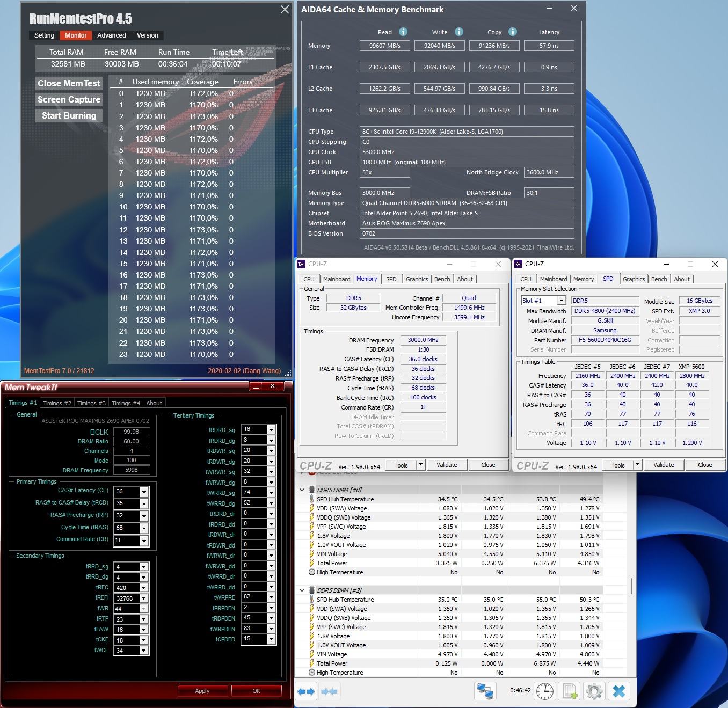The width and height of the screenshot is (728, 708).
Task: Switch to Setting tab in RunMemtestPro
Action: [x=44, y=35]
